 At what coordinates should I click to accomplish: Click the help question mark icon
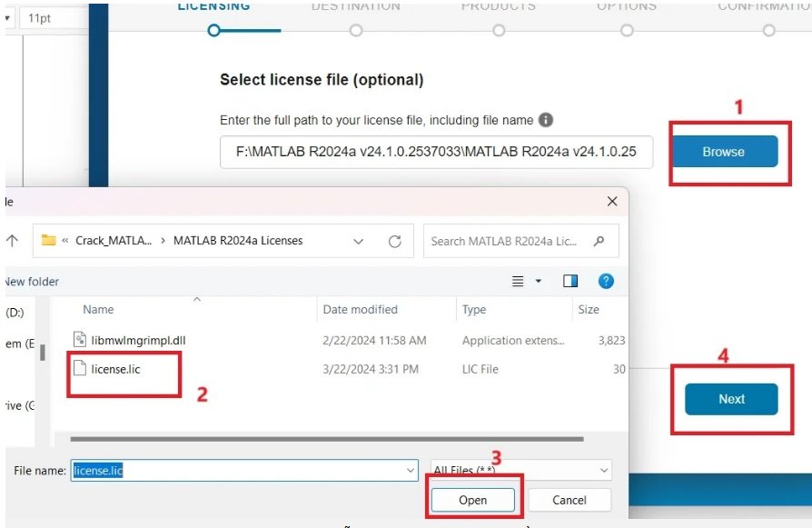click(x=605, y=281)
